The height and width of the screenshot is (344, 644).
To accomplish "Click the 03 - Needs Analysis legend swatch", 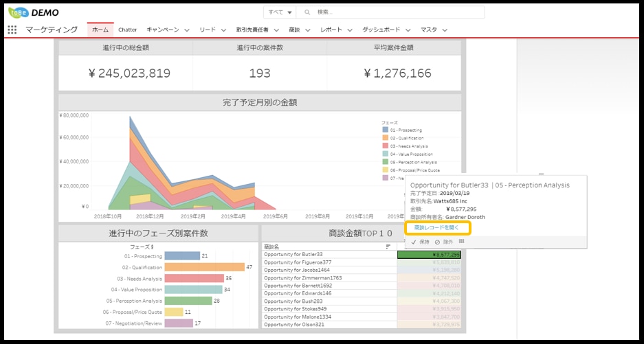I will click(x=385, y=146).
